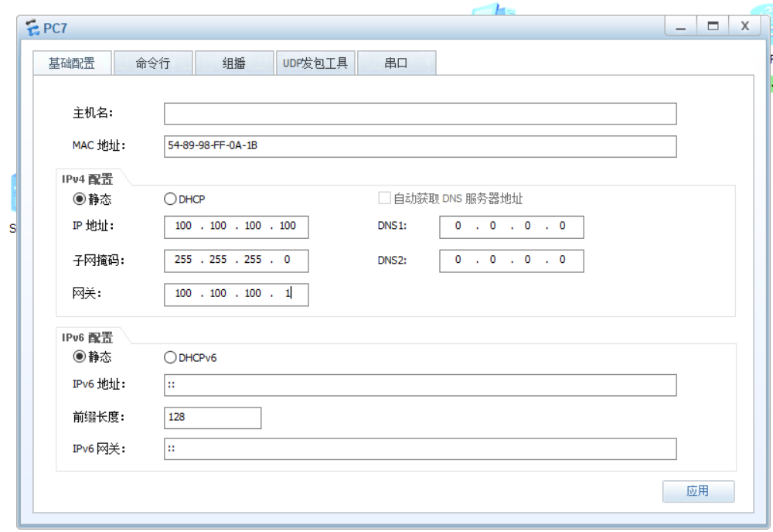Viewport: 773px width, 532px height.
Task: Select IPv4 静态 radio button
Action: point(79,199)
